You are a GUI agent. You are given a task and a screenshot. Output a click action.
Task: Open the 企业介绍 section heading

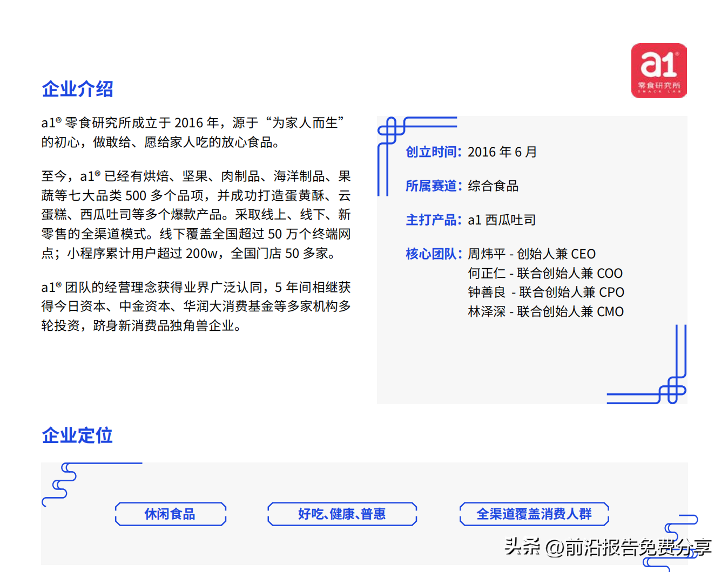coord(77,88)
